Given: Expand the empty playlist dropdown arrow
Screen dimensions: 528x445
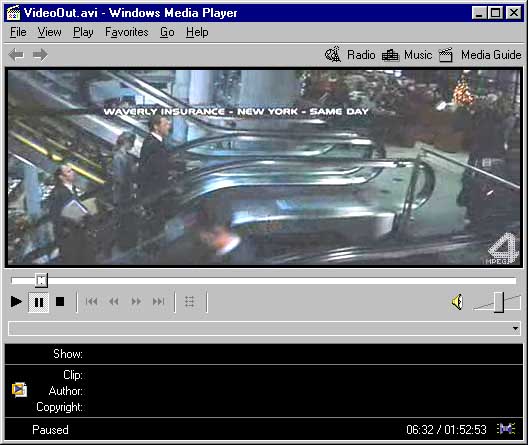Looking at the screenshot, I should 515,328.
